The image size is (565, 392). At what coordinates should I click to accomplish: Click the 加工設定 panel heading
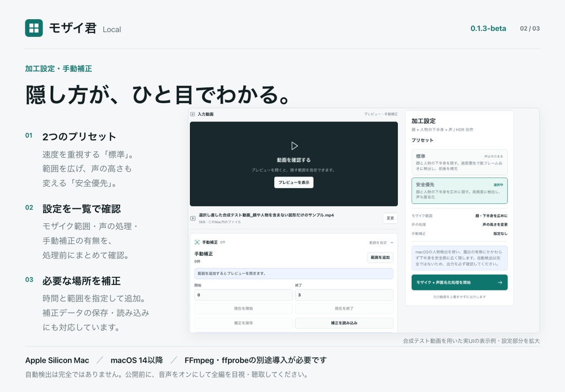click(424, 121)
